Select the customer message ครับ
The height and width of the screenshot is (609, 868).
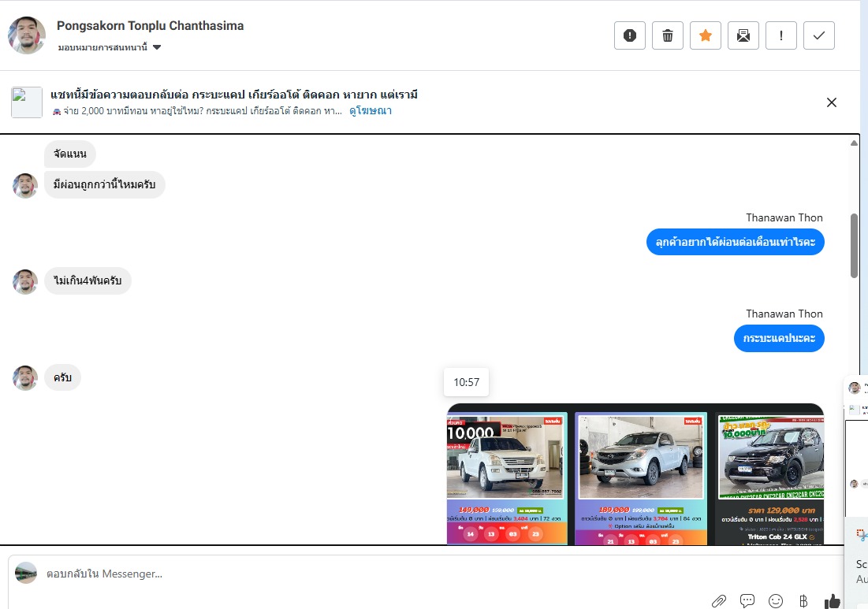coord(62,378)
